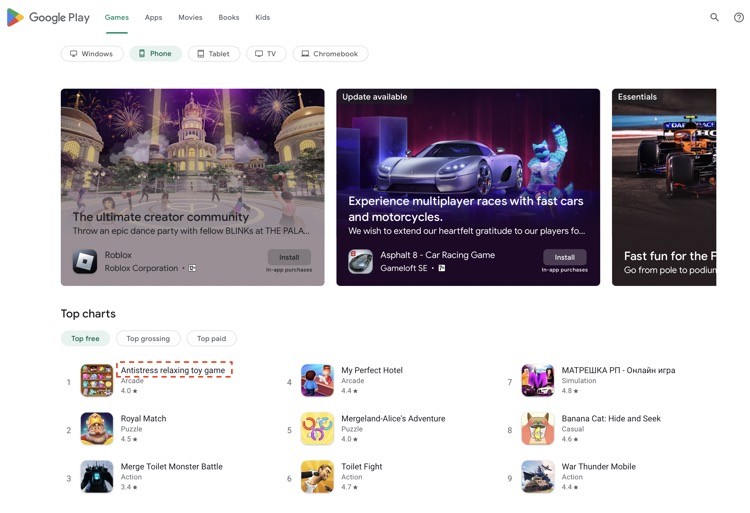Switch to the Books tab
The image size is (750, 513).
pyautogui.click(x=229, y=17)
